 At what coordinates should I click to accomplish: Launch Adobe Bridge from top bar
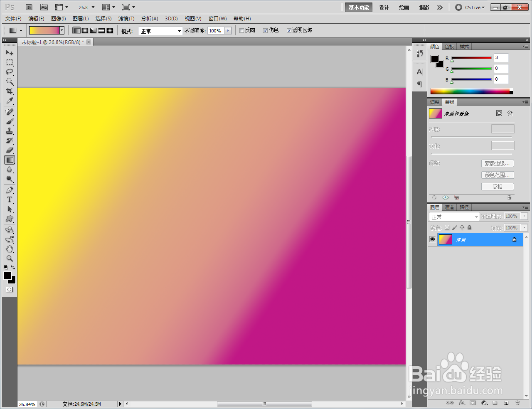(29, 7)
